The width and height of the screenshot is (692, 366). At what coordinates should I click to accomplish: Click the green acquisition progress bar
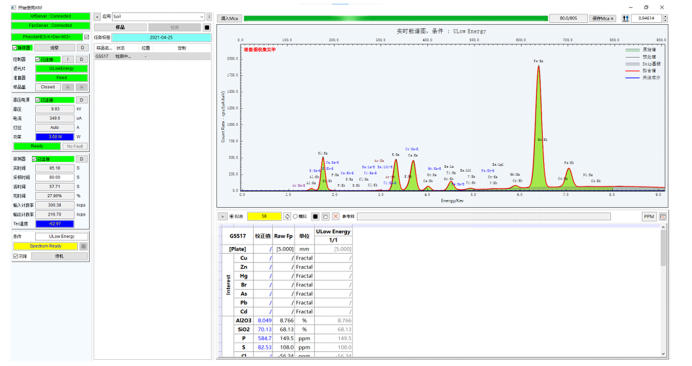(x=396, y=19)
